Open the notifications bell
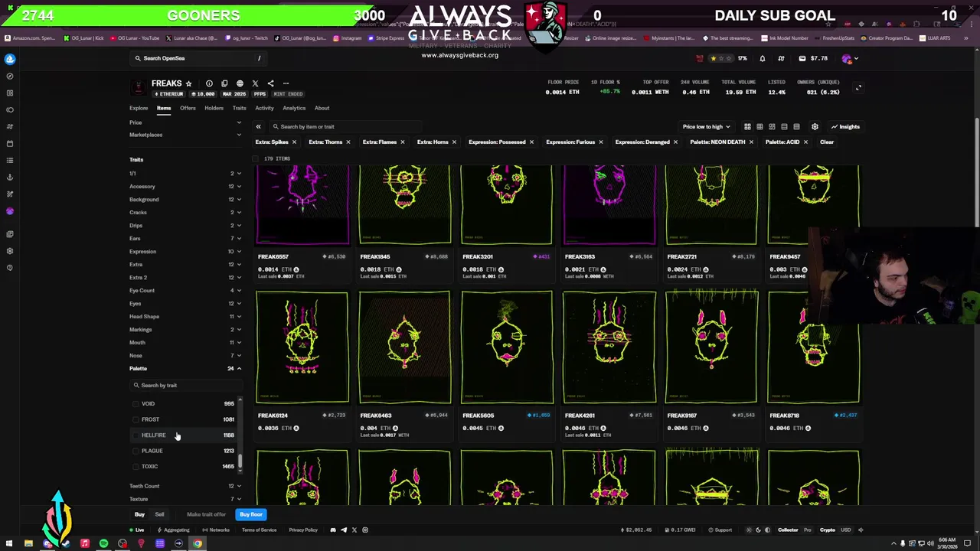 pyautogui.click(x=762, y=58)
